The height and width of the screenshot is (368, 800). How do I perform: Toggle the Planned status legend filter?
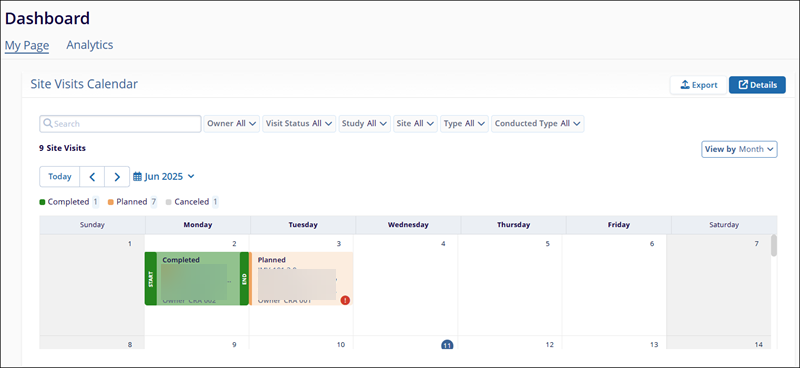click(x=132, y=202)
